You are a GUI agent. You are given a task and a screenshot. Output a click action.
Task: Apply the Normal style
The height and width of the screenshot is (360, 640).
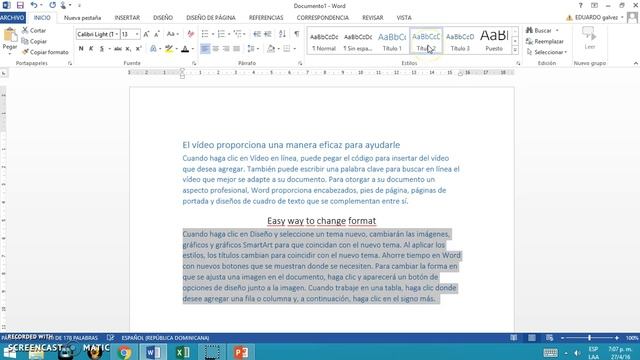tap(324, 41)
